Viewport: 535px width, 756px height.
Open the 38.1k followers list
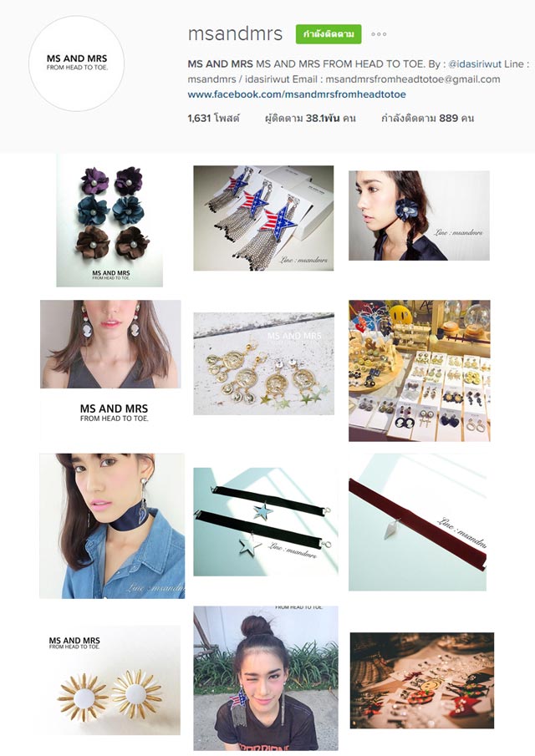(310, 118)
